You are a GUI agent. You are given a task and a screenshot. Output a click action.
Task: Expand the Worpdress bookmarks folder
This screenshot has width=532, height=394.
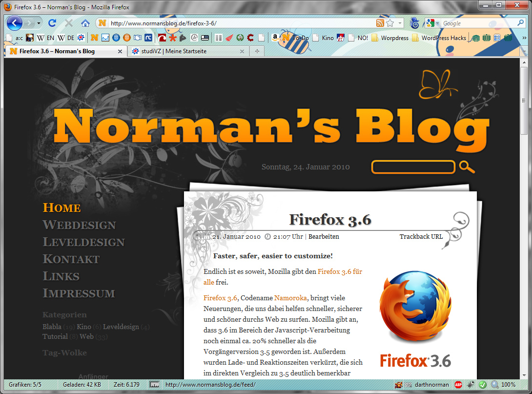390,38
